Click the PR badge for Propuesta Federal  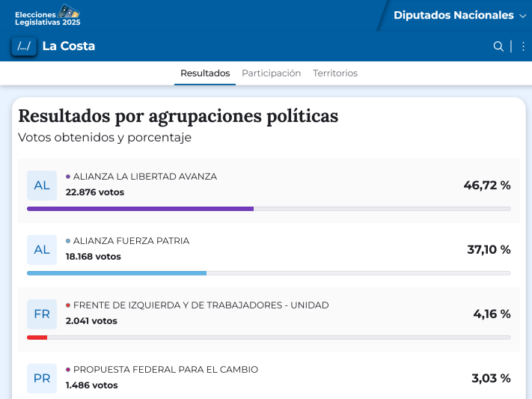click(42, 378)
